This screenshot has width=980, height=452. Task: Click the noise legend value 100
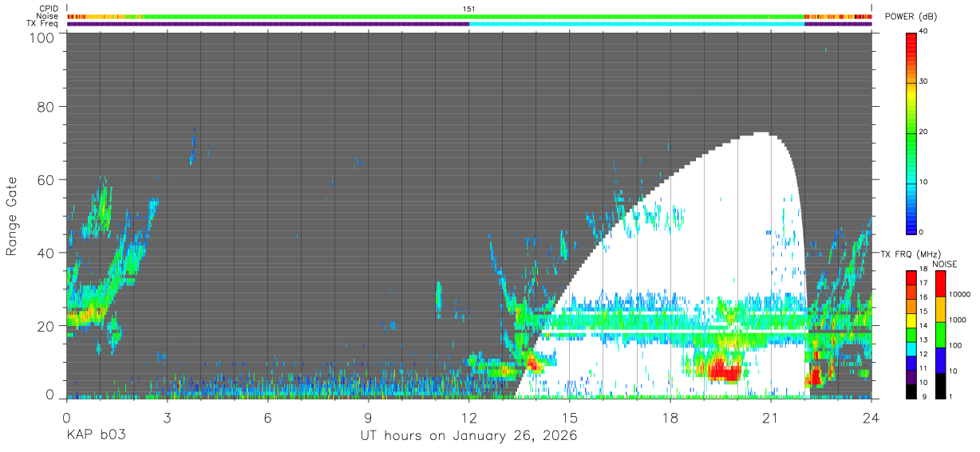954,345
